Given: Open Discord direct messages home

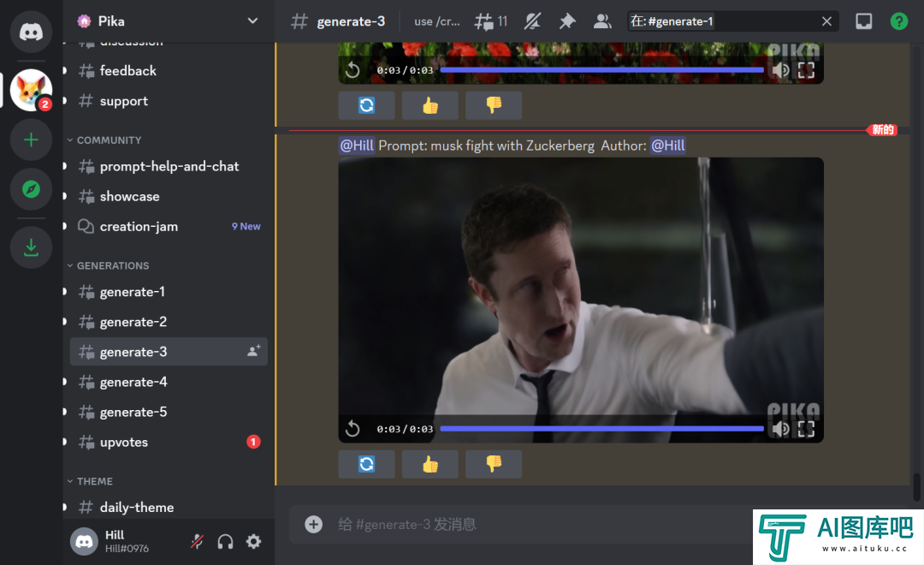Looking at the screenshot, I should tap(31, 32).
